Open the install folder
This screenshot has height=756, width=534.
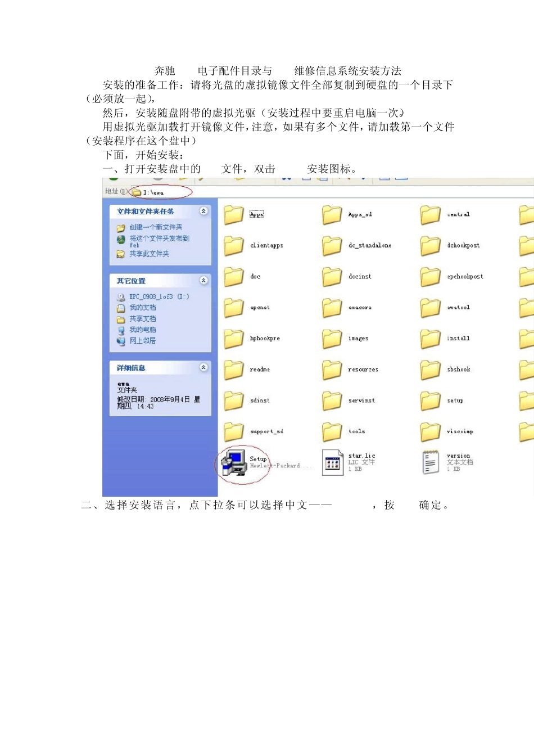tap(445, 339)
